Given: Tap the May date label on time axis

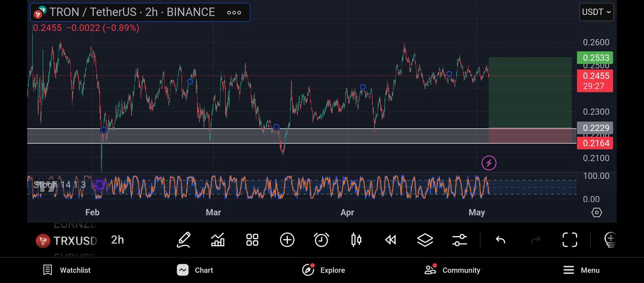Looking at the screenshot, I should pyautogui.click(x=476, y=213).
